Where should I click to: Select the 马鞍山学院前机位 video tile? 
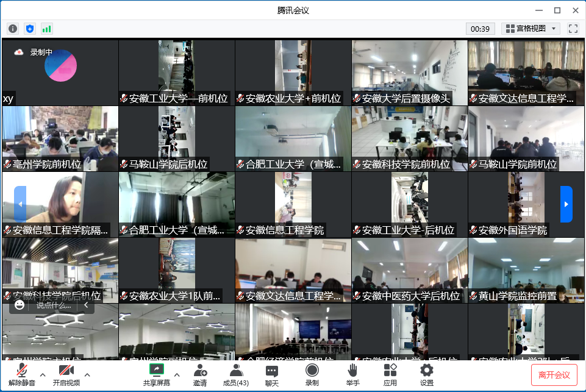526,138
